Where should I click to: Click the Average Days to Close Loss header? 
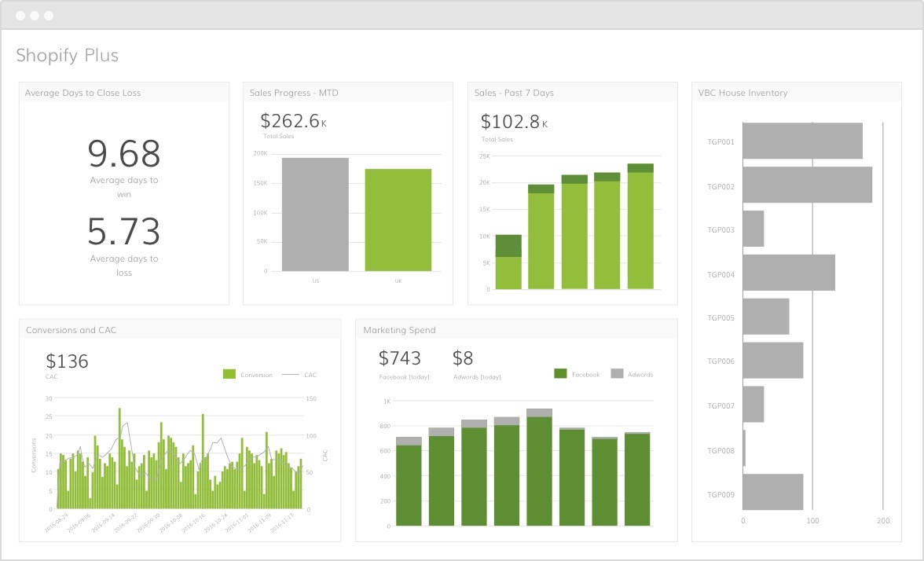[x=82, y=93]
